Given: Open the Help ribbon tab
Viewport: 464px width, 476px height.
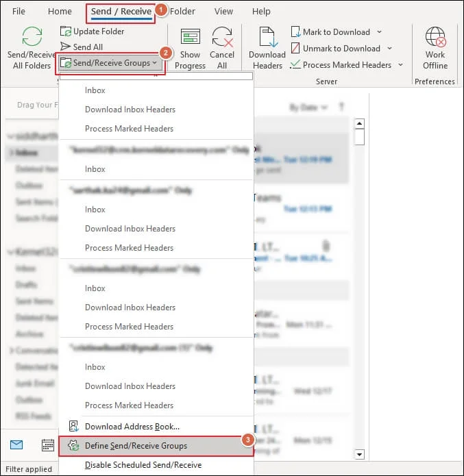Looking at the screenshot, I should tap(261, 11).
